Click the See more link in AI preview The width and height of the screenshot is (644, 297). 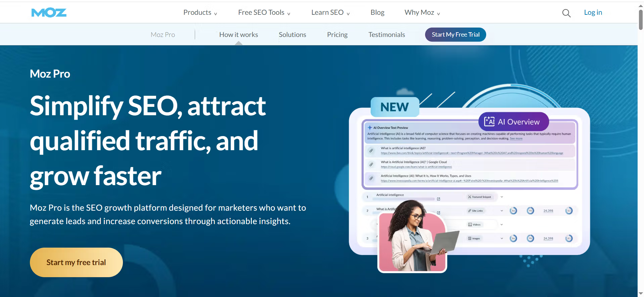tap(516, 138)
